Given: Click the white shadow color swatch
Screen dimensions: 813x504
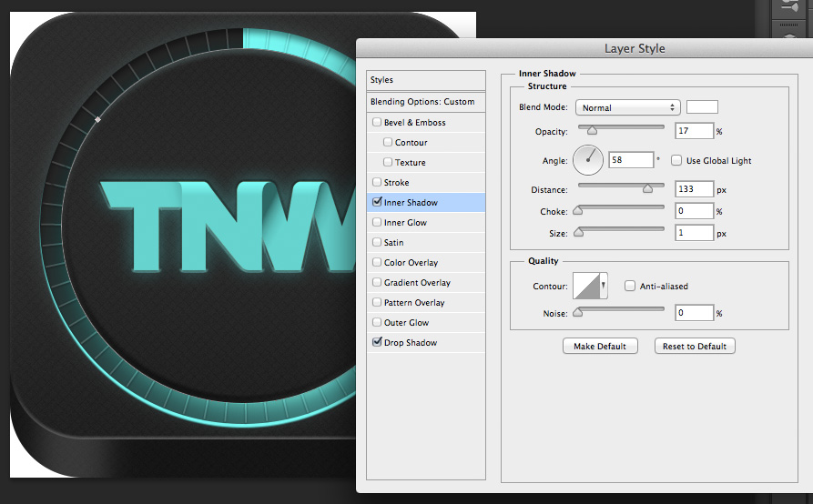Looking at the screenshot, I should tap(702, 107).
